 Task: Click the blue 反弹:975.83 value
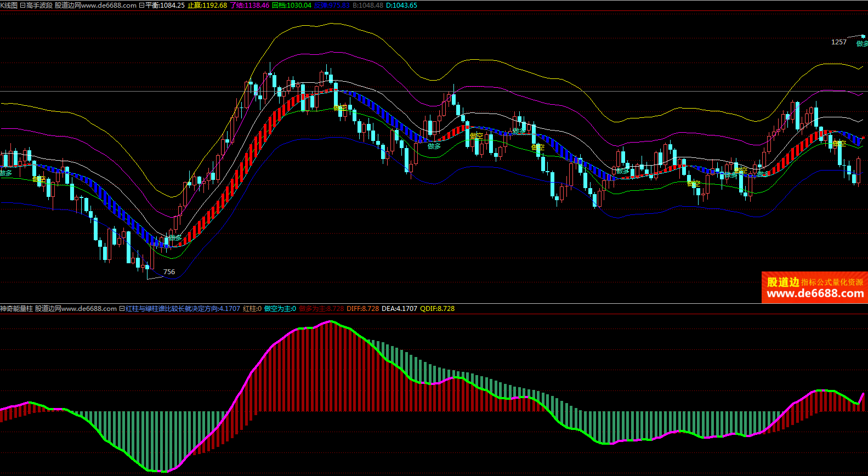tap(332, 5)
